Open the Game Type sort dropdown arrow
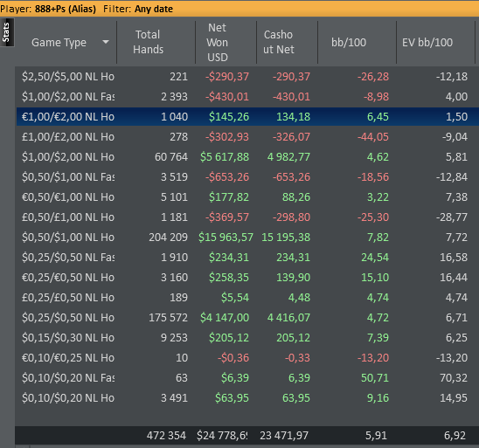Viewport: 479px width, 448px height. [106, 42]
